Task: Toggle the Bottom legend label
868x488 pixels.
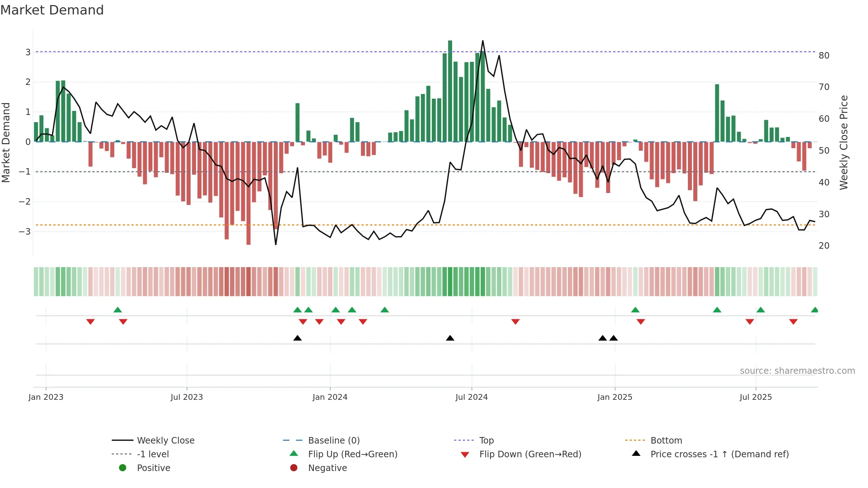Action: click(666, 440)
